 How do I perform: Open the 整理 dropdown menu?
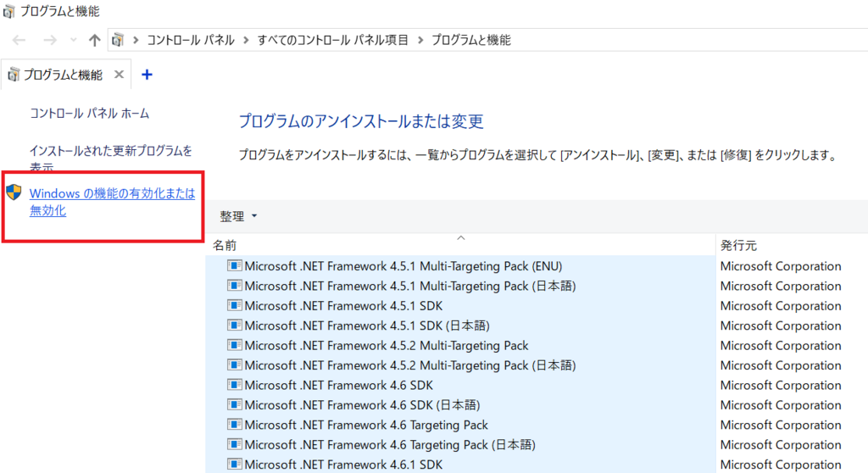[238, 216]
